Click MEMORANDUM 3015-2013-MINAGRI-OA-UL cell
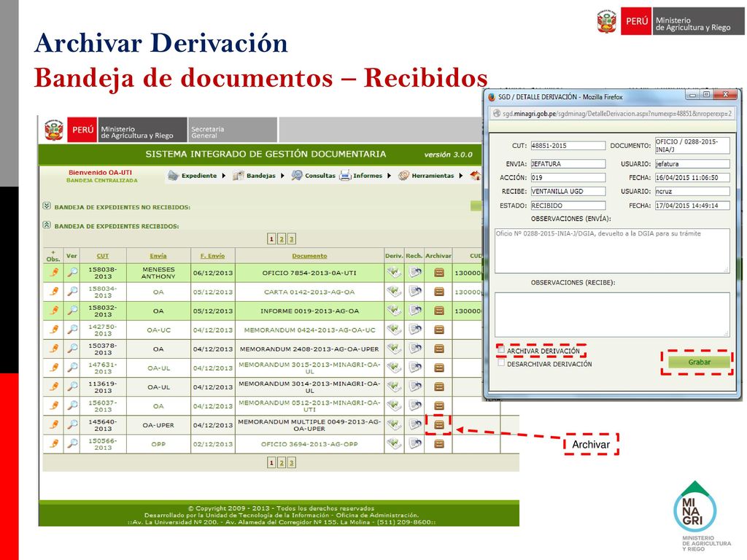747x560 pixels. [309, 367]
